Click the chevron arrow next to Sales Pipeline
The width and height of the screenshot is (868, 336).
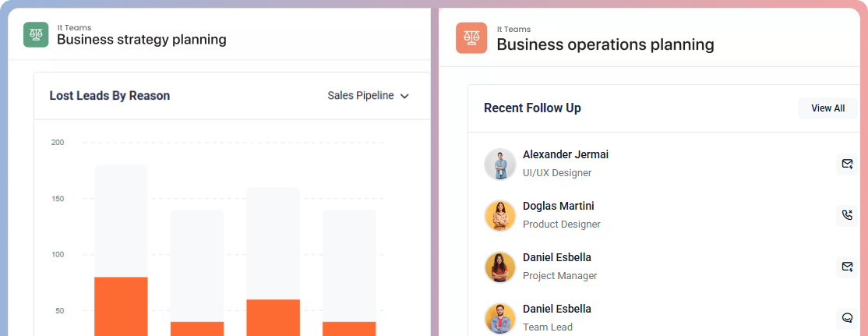click(404, 97)
